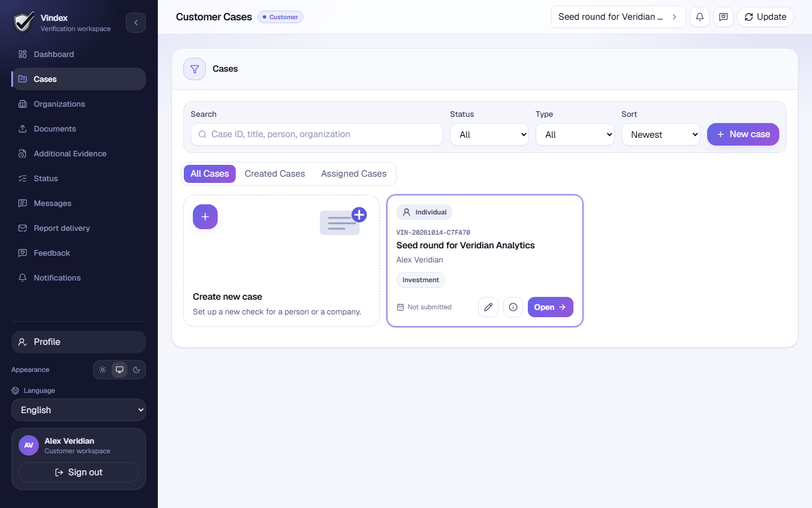The image size is (812, 508).
Task: Open Documents in the sidebar
Action: [78, 129]
